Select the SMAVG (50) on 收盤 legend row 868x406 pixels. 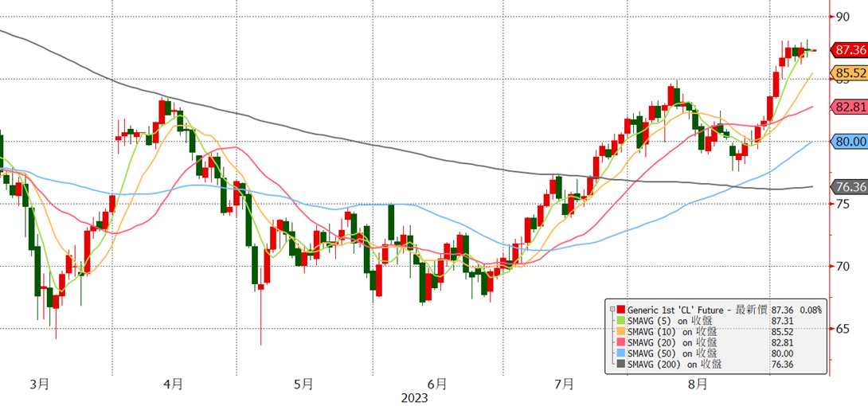pyautogui.click(x=671, y=353)
